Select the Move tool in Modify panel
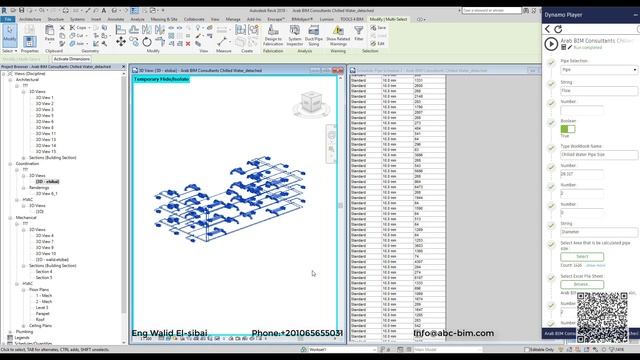This screenshot has height=360, width=640. click(x=121, y=42)
